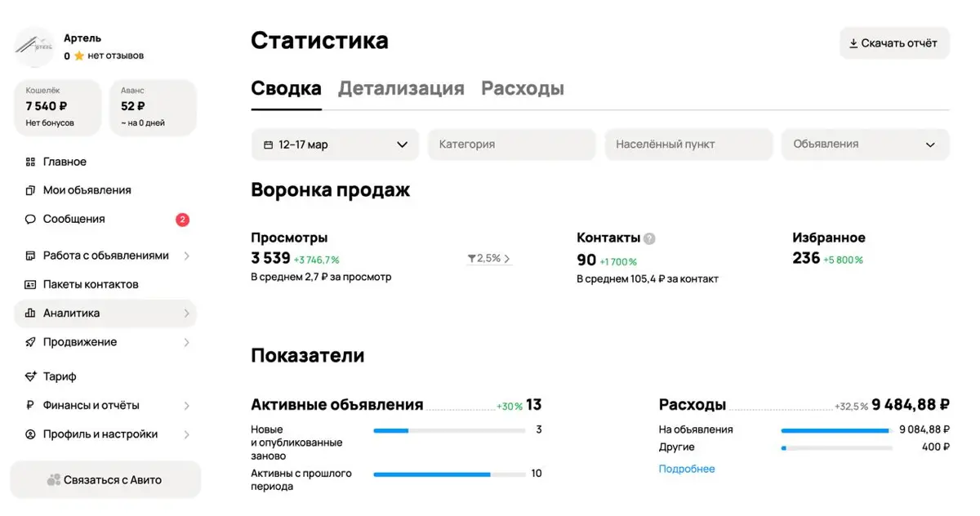Switch to the Детализация tab
The height and width of the screenshot is (516, 980).
401,88
